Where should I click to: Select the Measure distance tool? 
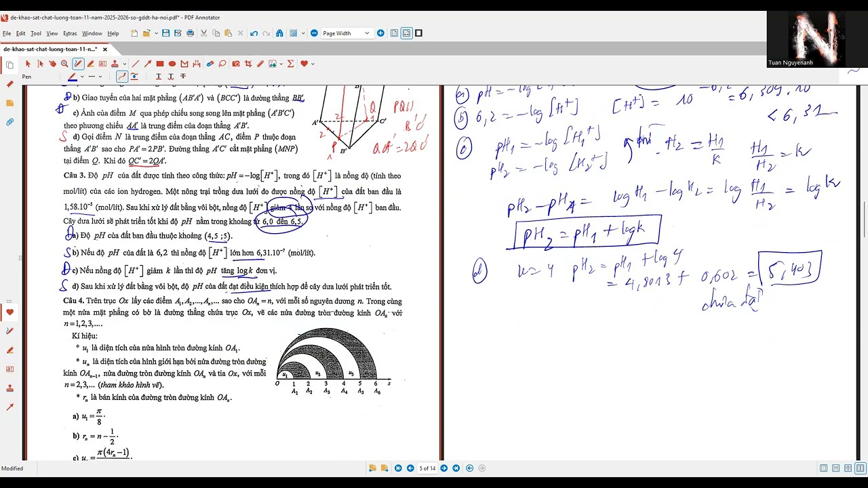pos(197,64)
